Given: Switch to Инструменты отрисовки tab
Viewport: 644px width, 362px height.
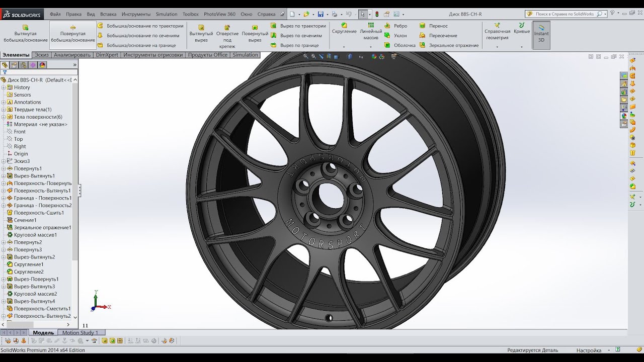Looking at the screenshot, I should coord(153,55).
